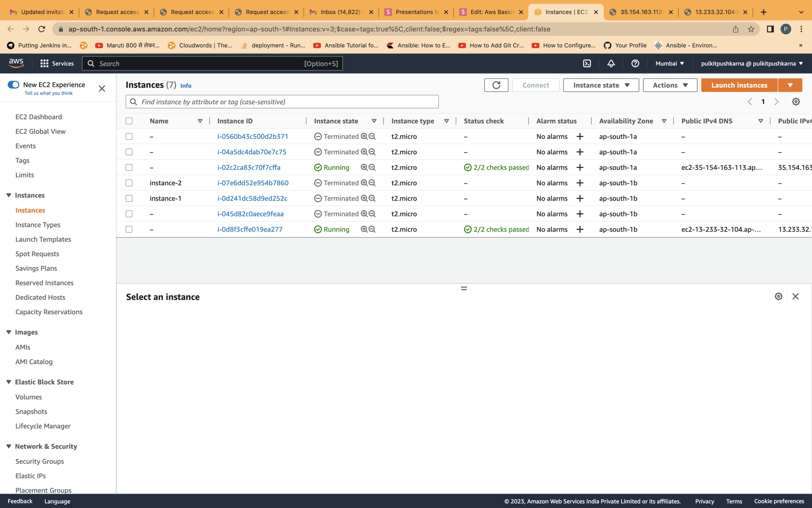Click the Find instance search field
The image size is (812, 508).
coord(282,102)
